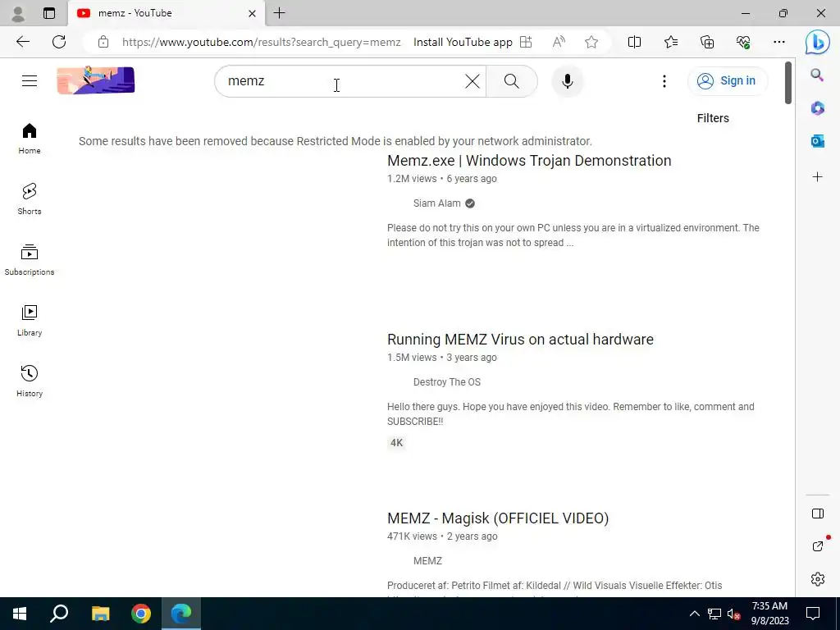
Task: Click the YouTube doodle logo
Action: pyautogui.click(x=96, y=80)
